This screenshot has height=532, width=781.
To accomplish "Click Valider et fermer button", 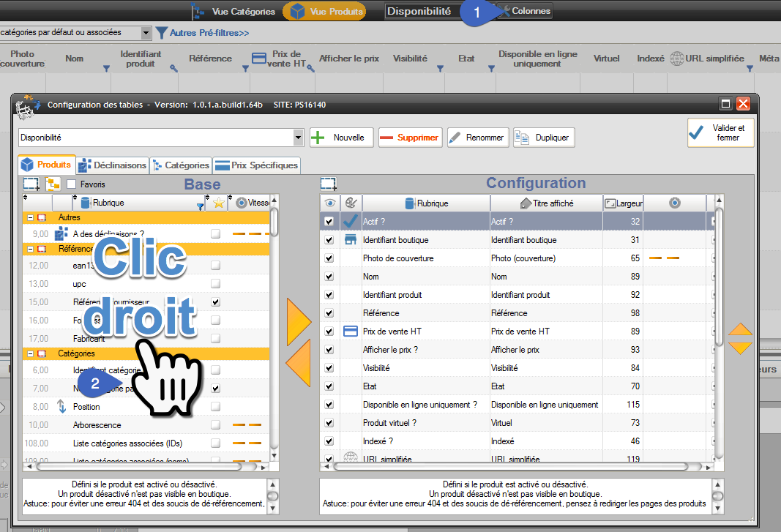I will [720, 133].
